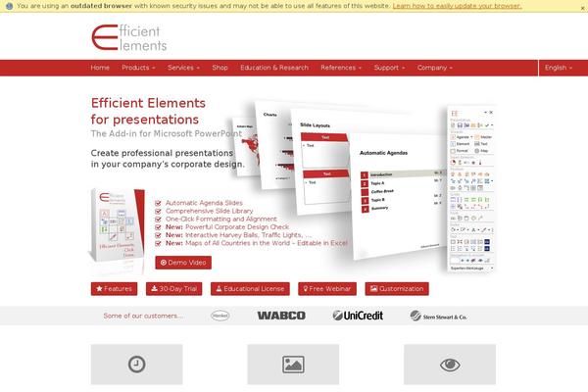Expand the Products menu
This screenshot has width=588, height=392.
coord(138,68)
